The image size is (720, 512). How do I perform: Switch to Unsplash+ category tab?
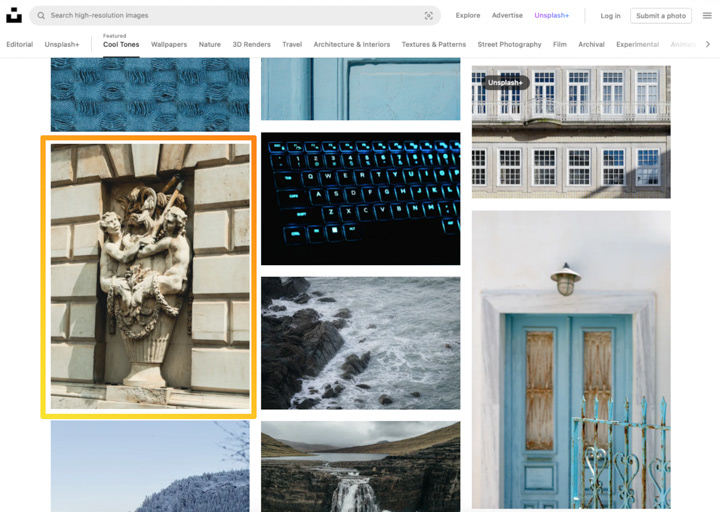[62, 45]
